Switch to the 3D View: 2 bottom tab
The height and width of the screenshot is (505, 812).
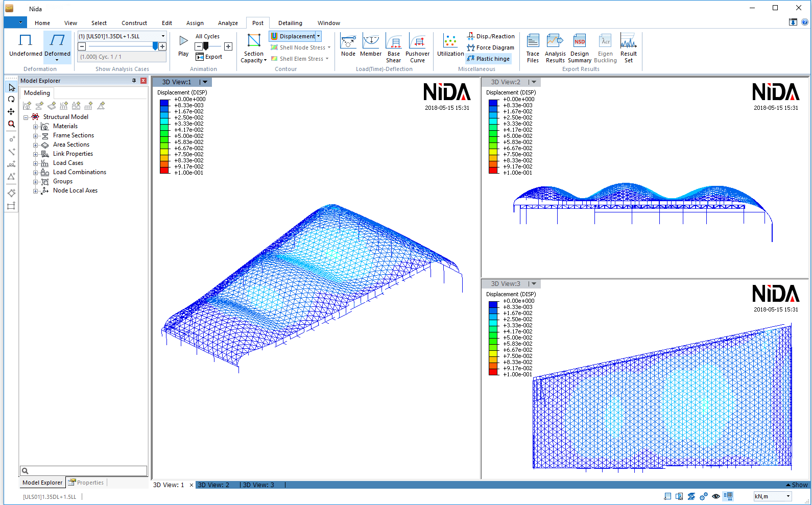click(x=213, y=485)
